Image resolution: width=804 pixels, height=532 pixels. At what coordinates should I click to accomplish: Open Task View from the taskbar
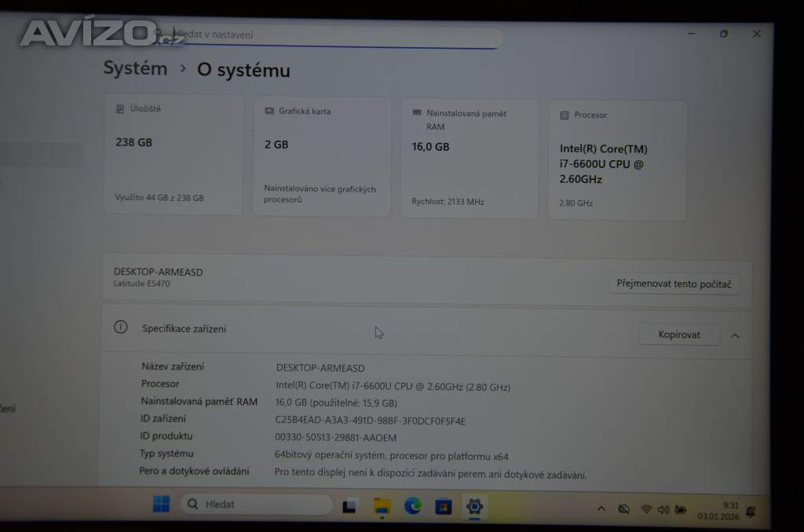click(350, 506)
